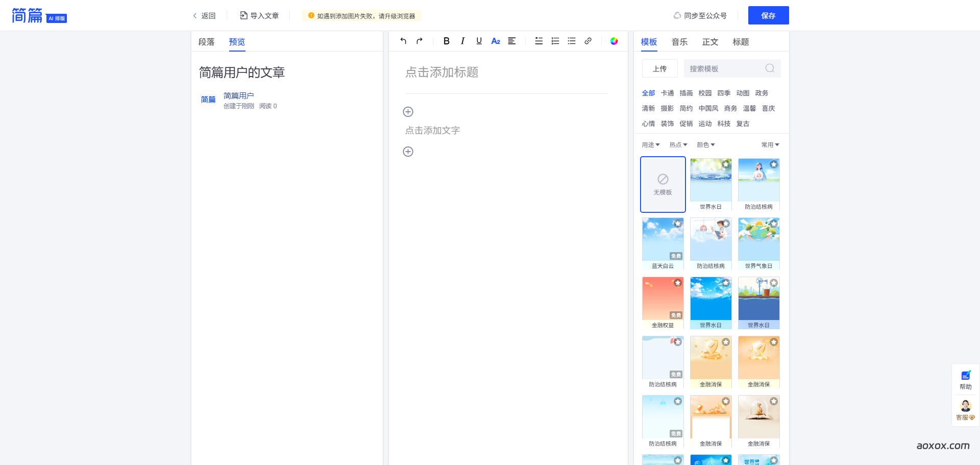
Task: Apply underline formatting with the U icon
Action: click(x=479, y=41)
